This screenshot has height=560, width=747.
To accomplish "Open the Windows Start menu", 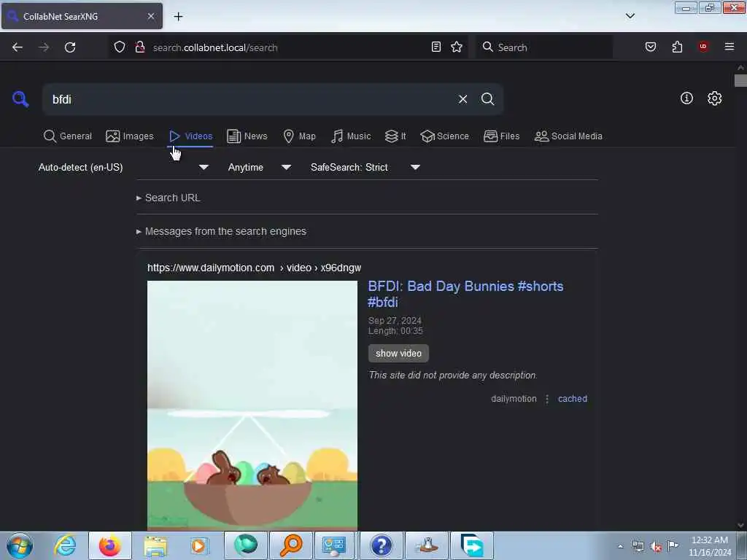I will tap(20, 545).
